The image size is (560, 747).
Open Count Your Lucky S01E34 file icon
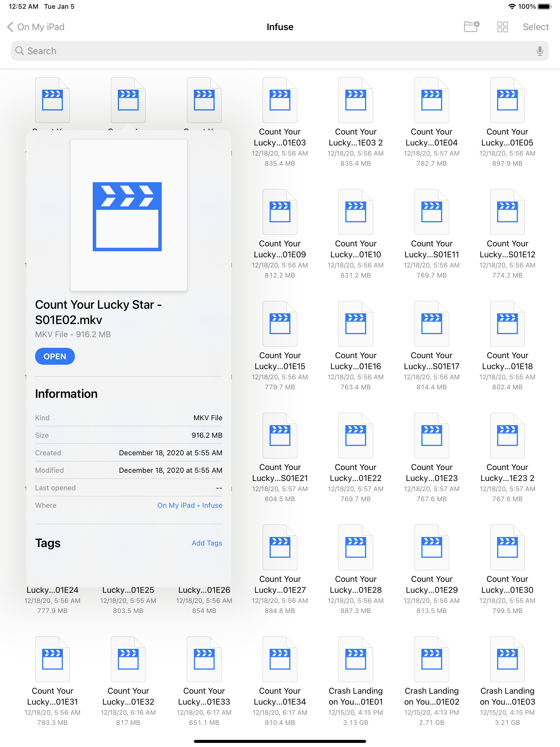point(280,660)
